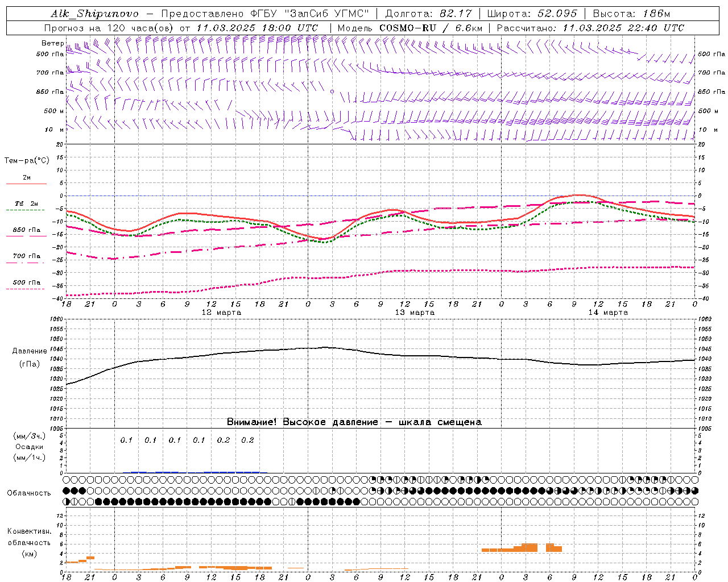Click the 13 марта date label
Image resolution: width=728 pixels, height=582 pixels.
click(x=415, y=312)
